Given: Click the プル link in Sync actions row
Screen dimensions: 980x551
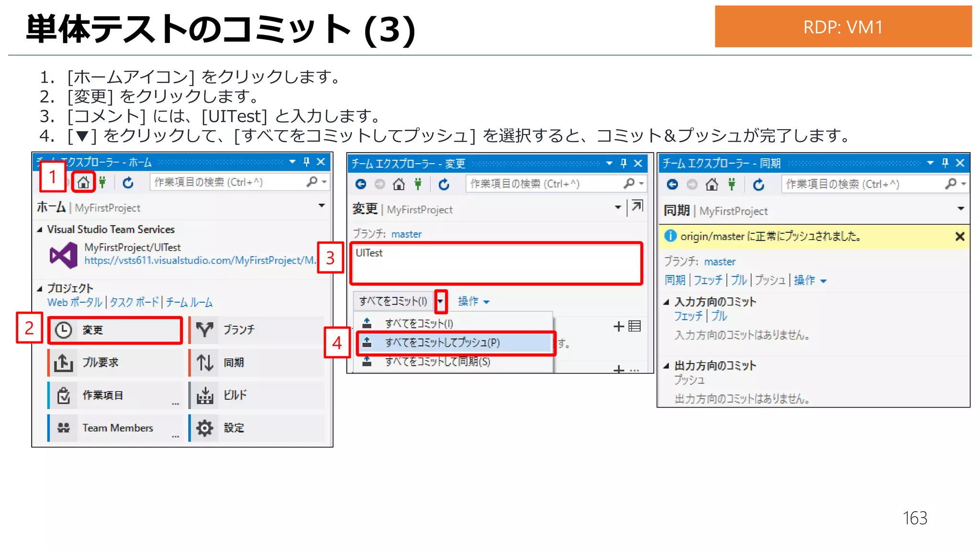Looking at the screenshot, I should tap(738, 280).
